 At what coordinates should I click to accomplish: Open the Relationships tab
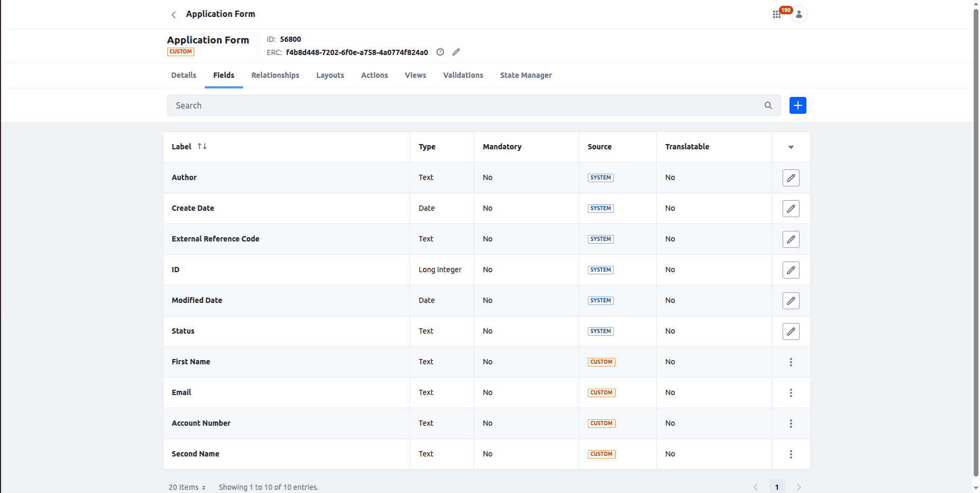coord(275,75)
